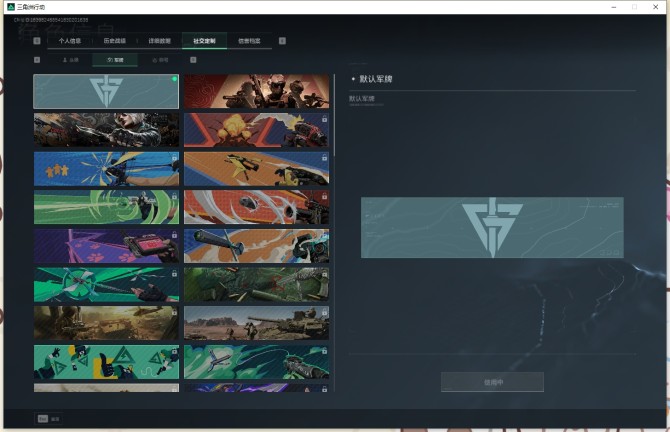The height and width of the screenshot is (432, 670).
Task: Select the teal cartoon thumbs-up dog tag
Action: click(x=106, y=362)
